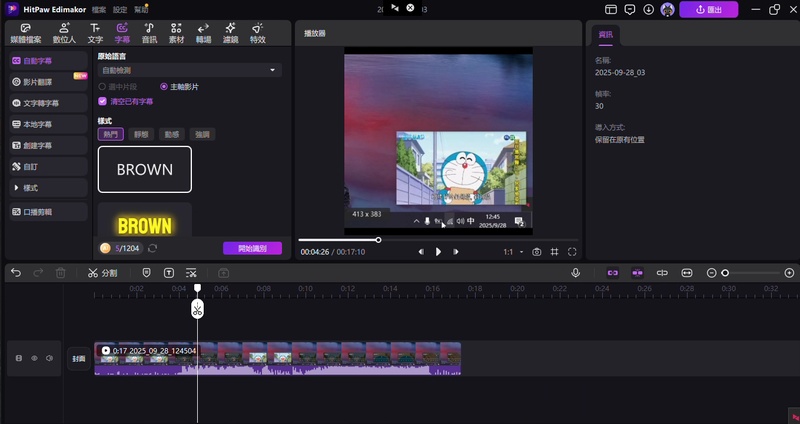800x424 pixels.
Task: Click the refresh icon beside the 5/1204 credits
Action: (153, 248)
